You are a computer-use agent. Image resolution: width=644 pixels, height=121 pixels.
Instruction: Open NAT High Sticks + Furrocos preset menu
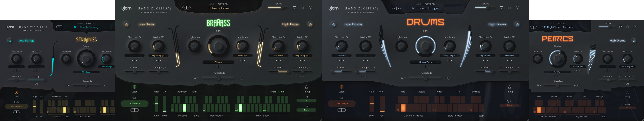(557, 27)
